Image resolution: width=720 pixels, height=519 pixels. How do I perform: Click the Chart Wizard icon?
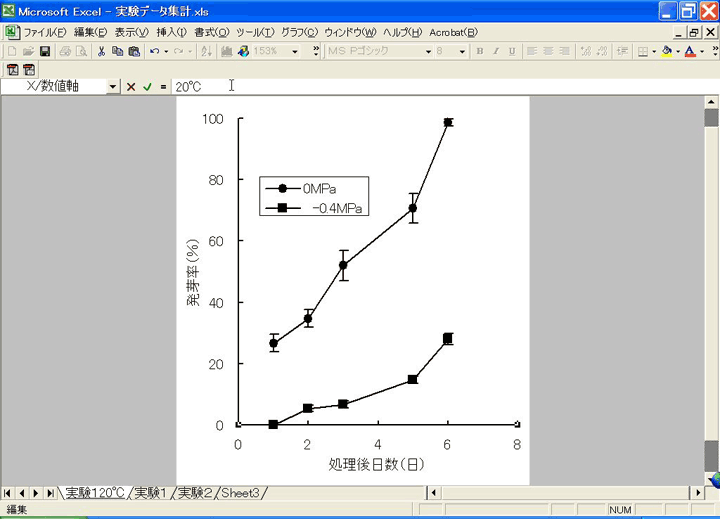[243, 51]
